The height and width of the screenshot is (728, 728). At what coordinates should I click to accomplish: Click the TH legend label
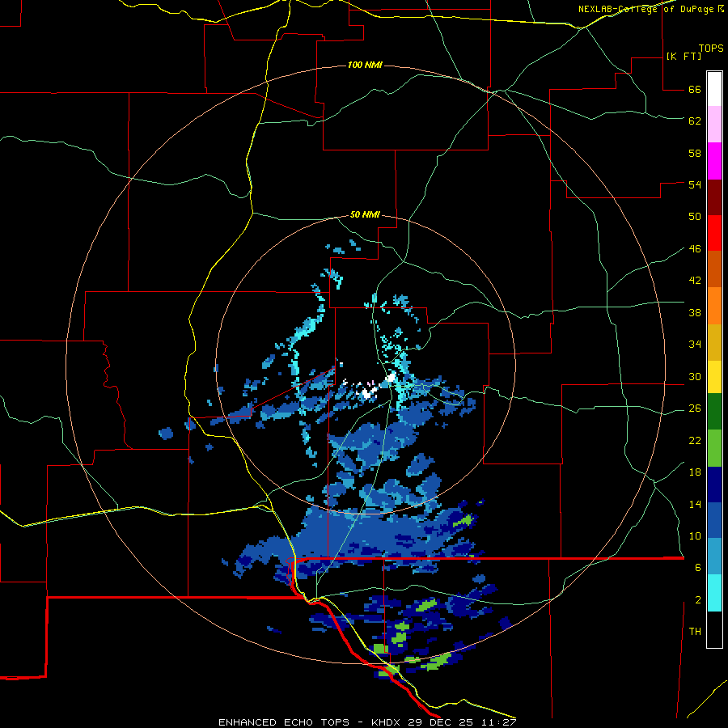tap(695, 632)
